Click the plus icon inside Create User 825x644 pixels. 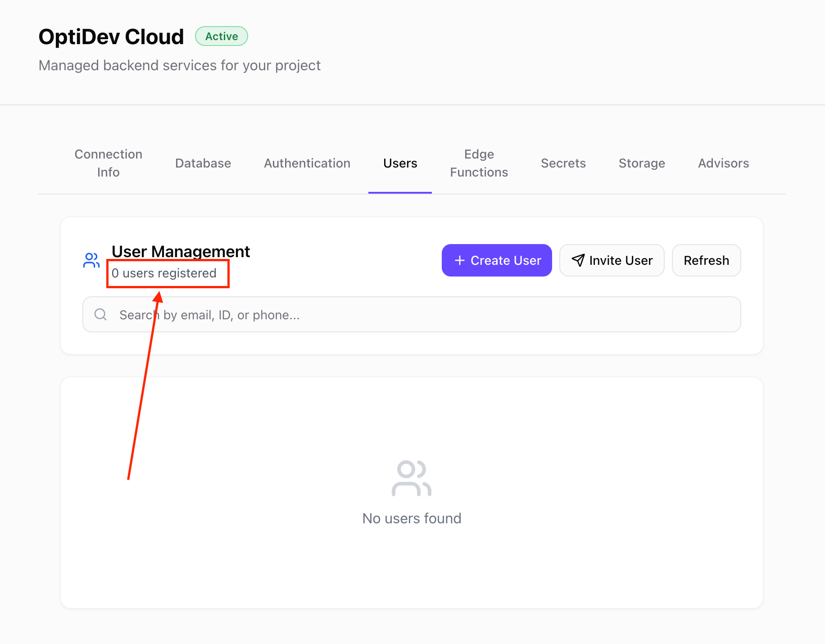(x=460, y=260)
